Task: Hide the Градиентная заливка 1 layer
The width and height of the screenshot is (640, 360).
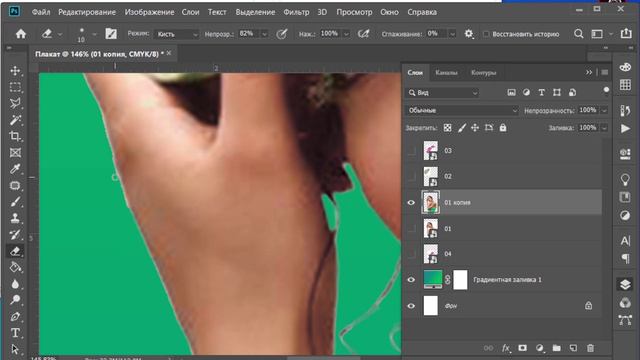Action: (x=411, y=280)
